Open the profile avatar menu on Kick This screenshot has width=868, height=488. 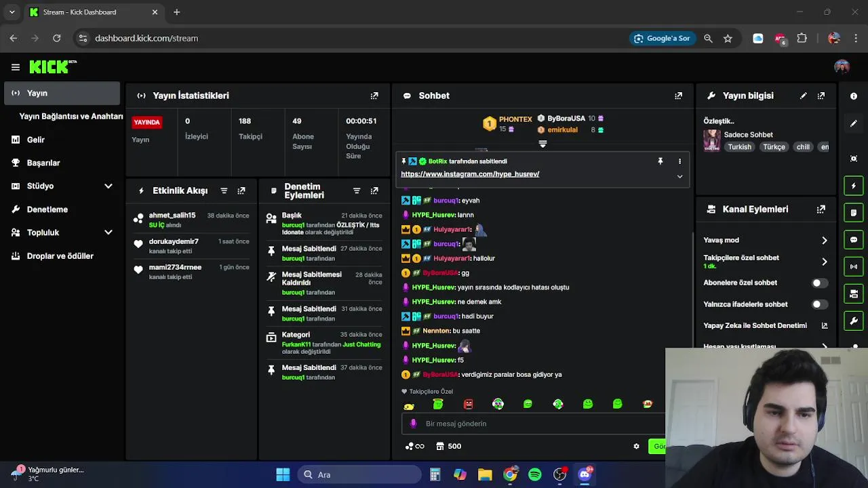tap(842, 66)
